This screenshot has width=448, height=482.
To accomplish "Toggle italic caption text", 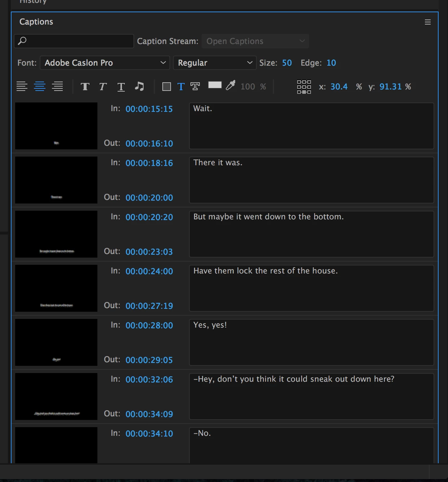I will click(x=103, y=87).
